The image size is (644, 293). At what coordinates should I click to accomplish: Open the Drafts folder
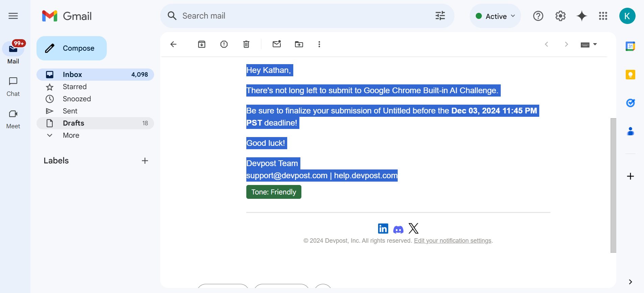(95, 123)
